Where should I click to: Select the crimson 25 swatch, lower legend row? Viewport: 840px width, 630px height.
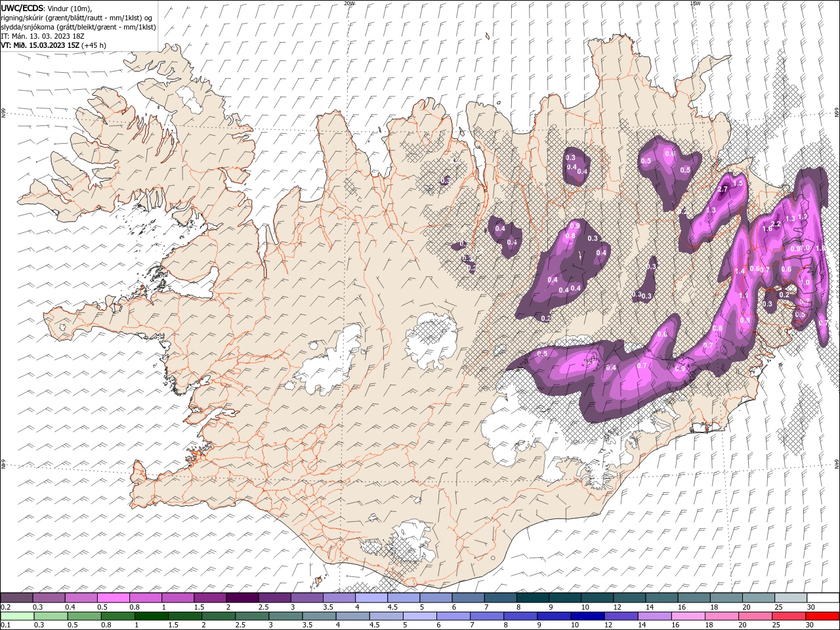788,616
